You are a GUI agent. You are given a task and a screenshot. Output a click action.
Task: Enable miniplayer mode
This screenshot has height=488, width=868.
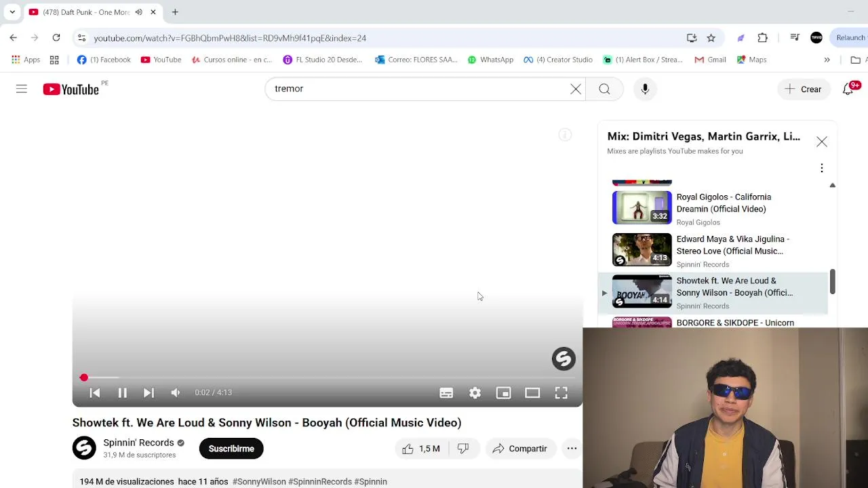click(503, 393)
